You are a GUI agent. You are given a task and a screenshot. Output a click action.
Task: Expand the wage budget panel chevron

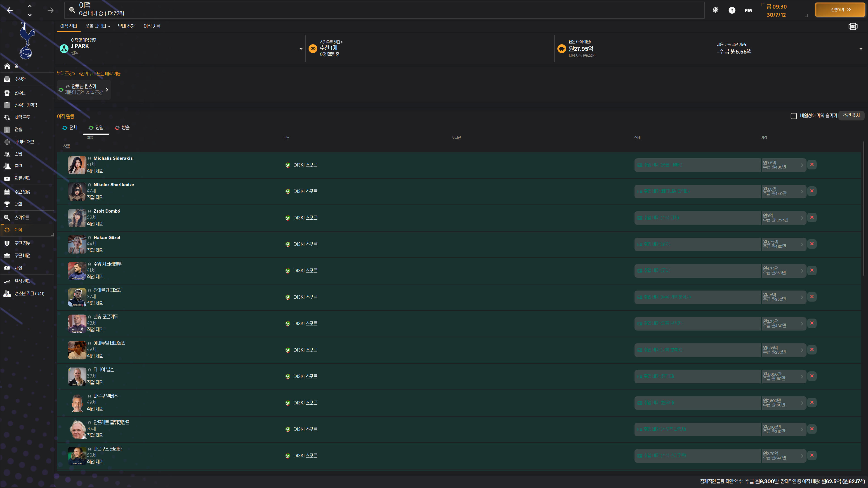pyautogui.click(x=861, y=49)
